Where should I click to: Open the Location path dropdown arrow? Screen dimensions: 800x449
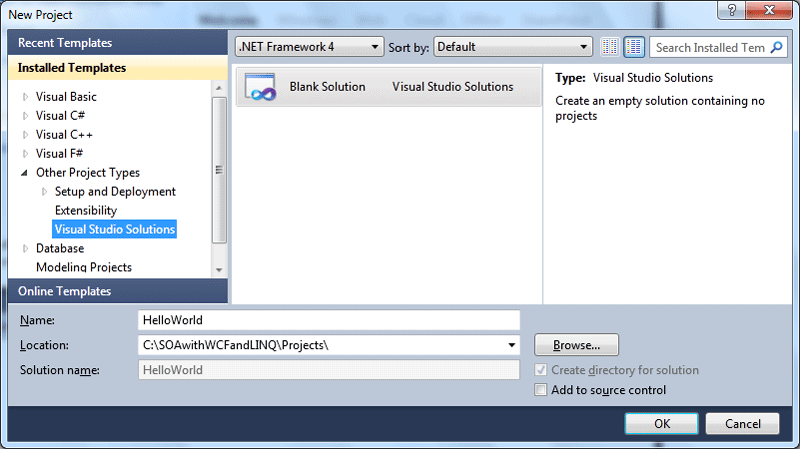tap(511, 345)
